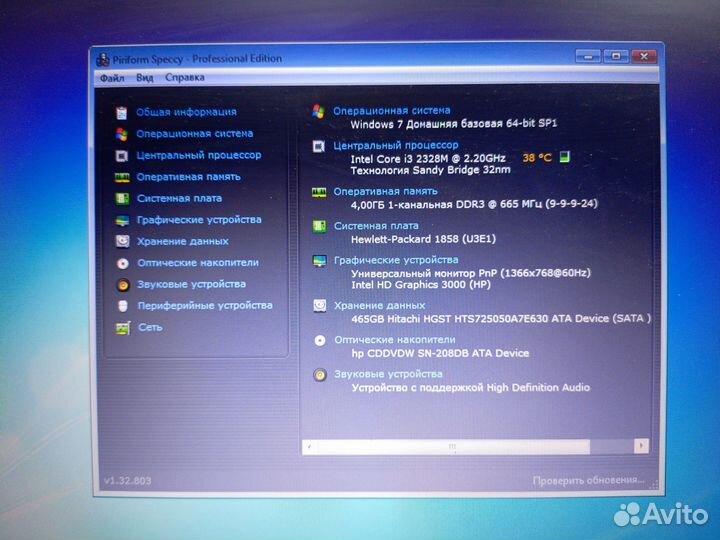The image size is (720, 540).
Task: Open the Файл menu
Action: 112,78
